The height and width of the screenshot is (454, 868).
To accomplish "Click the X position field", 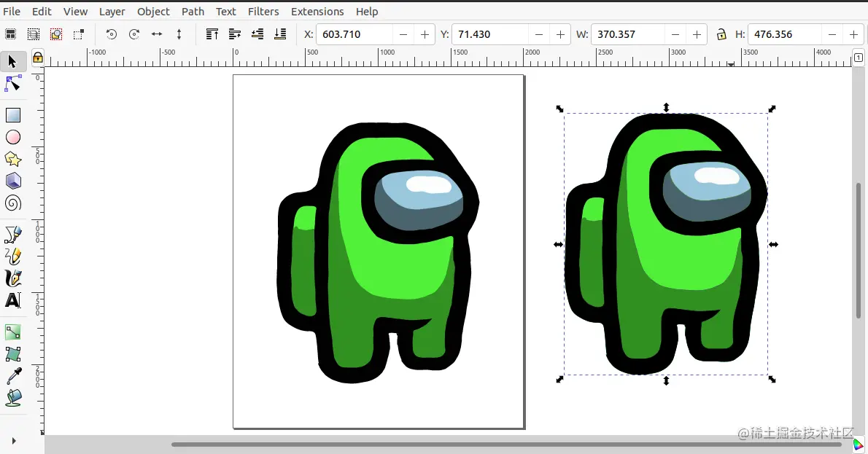I will point(354,34).
